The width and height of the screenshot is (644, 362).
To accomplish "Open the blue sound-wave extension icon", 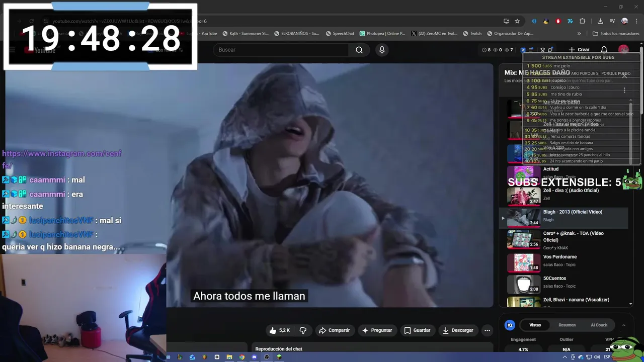I will pos(534,21).
